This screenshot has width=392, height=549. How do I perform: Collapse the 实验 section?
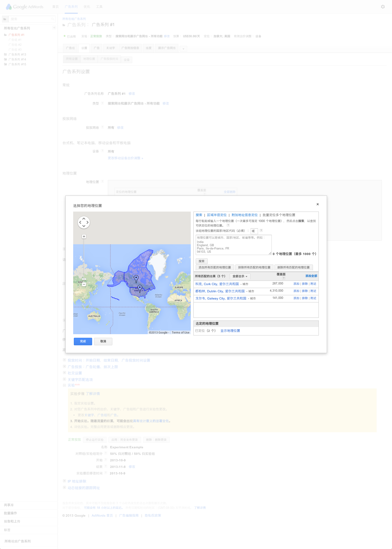(64, 385)
